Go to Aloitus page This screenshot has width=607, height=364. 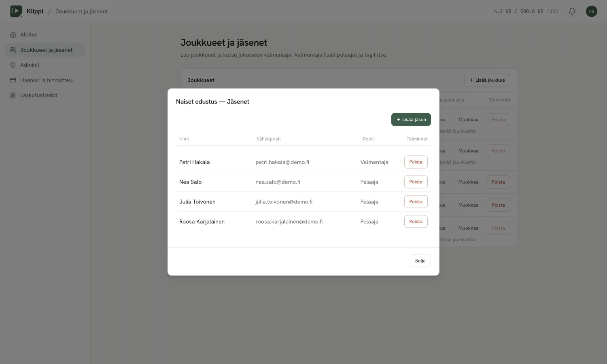[x=45, y=35]
